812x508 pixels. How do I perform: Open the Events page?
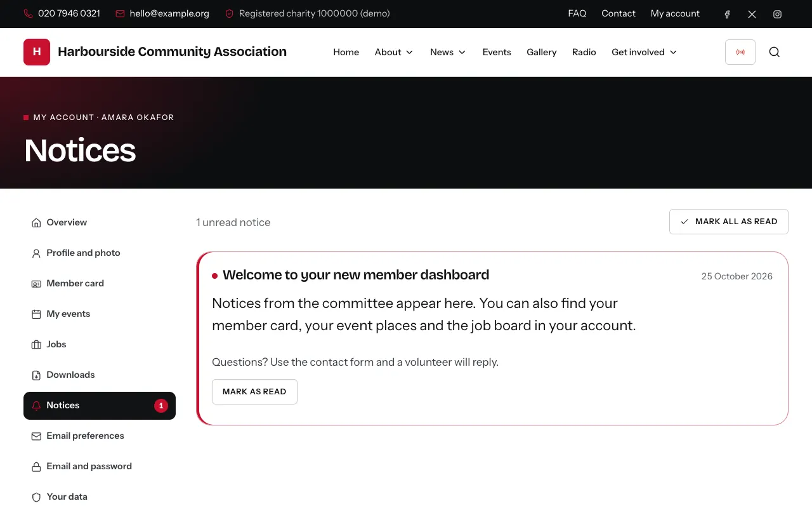[x=497, y=52]
